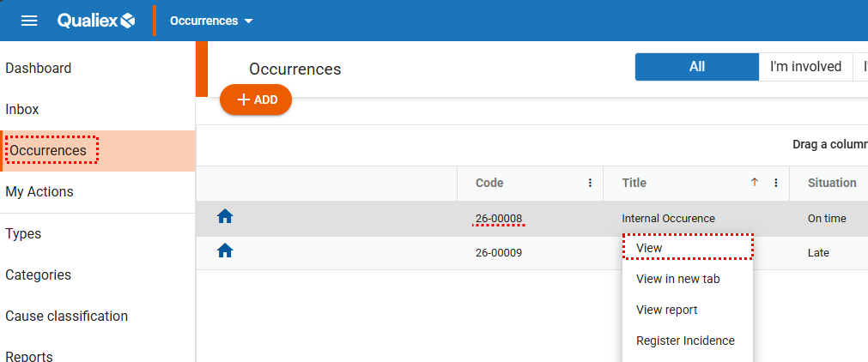Select the All filter tab
The width and height of the screenshot is (868, 362).
tap(696, 67)
